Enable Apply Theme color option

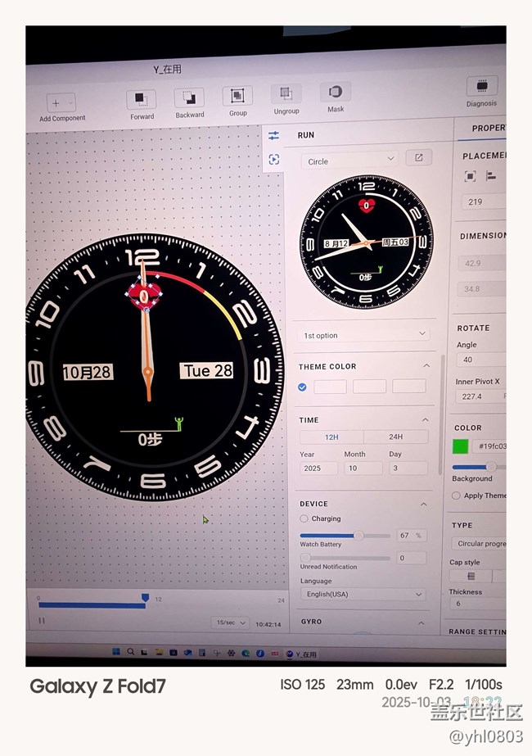pos(456,496)
